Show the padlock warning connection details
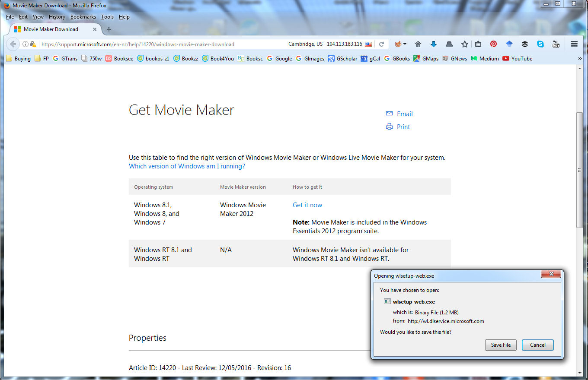Screen dimensions: 588x380 point(33,44)
